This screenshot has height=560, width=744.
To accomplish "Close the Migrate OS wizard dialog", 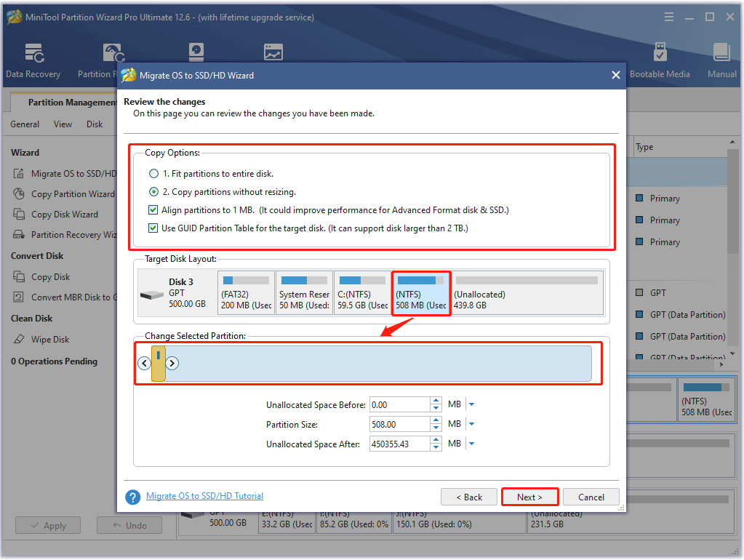I will tap(616, 75).
